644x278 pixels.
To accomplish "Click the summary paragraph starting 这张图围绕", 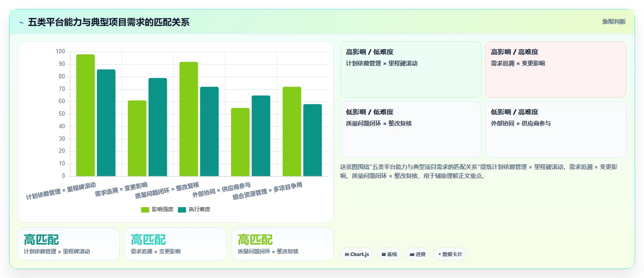I will coord(479,171).
